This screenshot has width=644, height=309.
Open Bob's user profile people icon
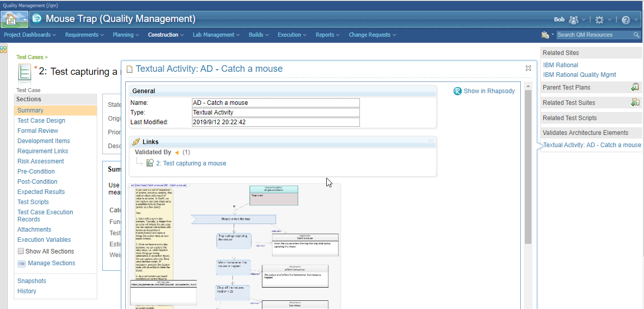574,19
